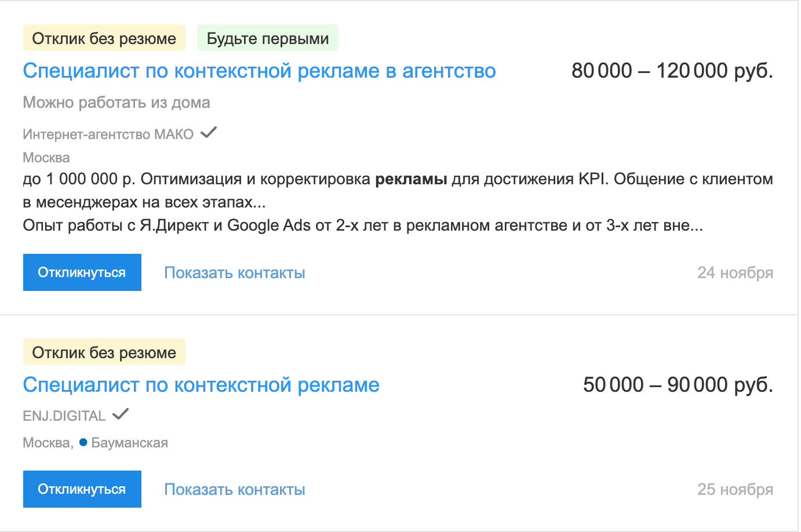
Task: Select the Бауманская metro station label
Action: (130, 443)
